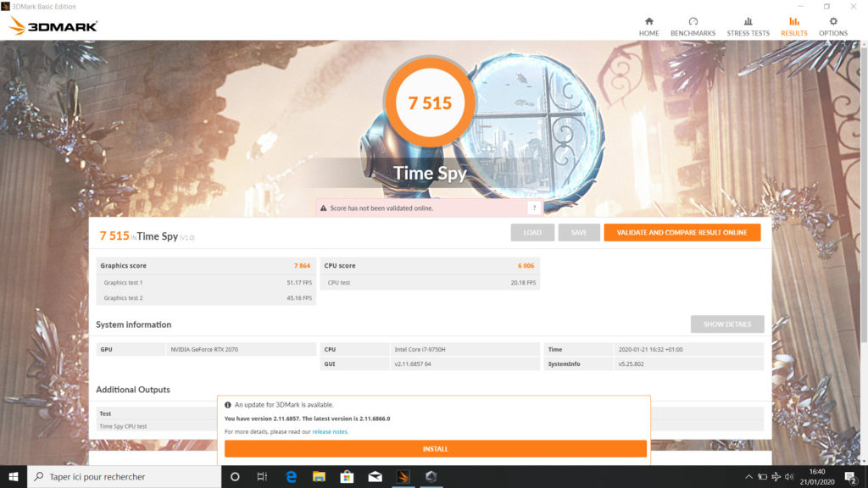Open the taskbar clock and date
The width and height of the screenshot is (868, 488).
click(x=817, y=476)
